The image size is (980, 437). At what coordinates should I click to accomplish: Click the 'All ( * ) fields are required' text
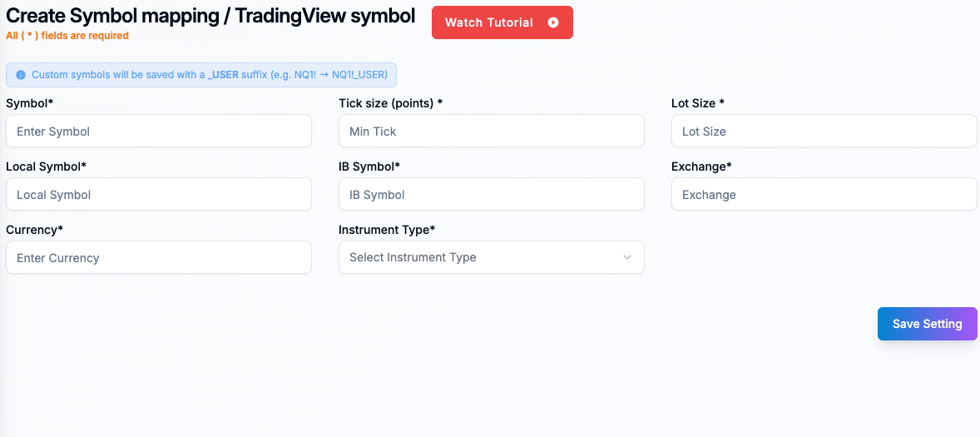tap(67, 36)
